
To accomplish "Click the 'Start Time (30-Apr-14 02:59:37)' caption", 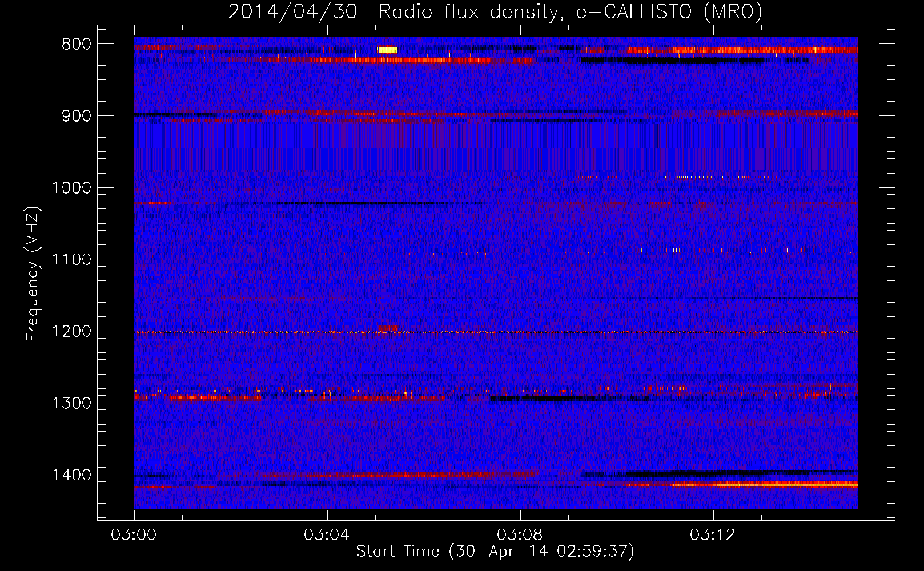I will click(x=495, y=552).
